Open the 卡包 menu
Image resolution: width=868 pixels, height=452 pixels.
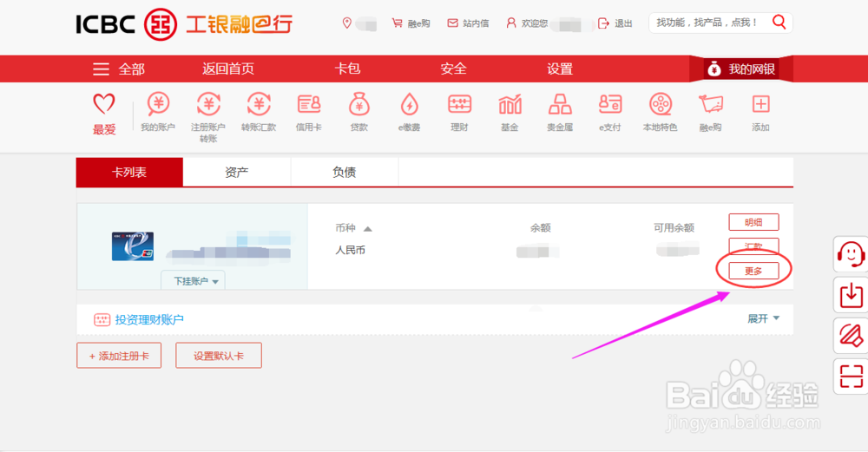348,69
